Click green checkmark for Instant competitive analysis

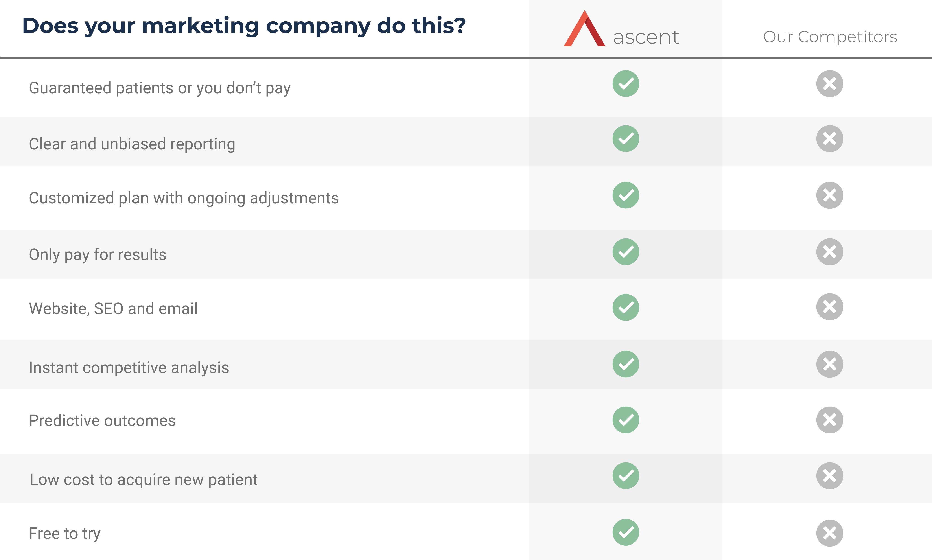coord(625,364)
